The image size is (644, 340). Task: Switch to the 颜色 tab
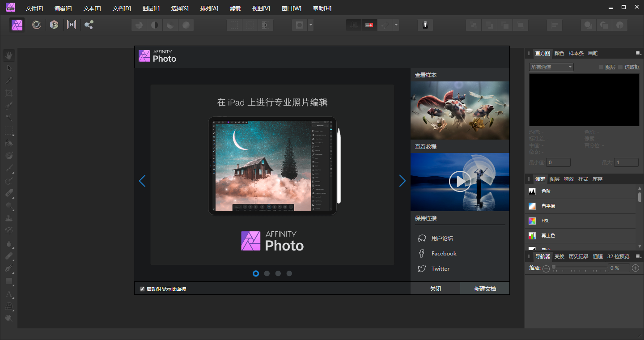click(x=559, y=53)
